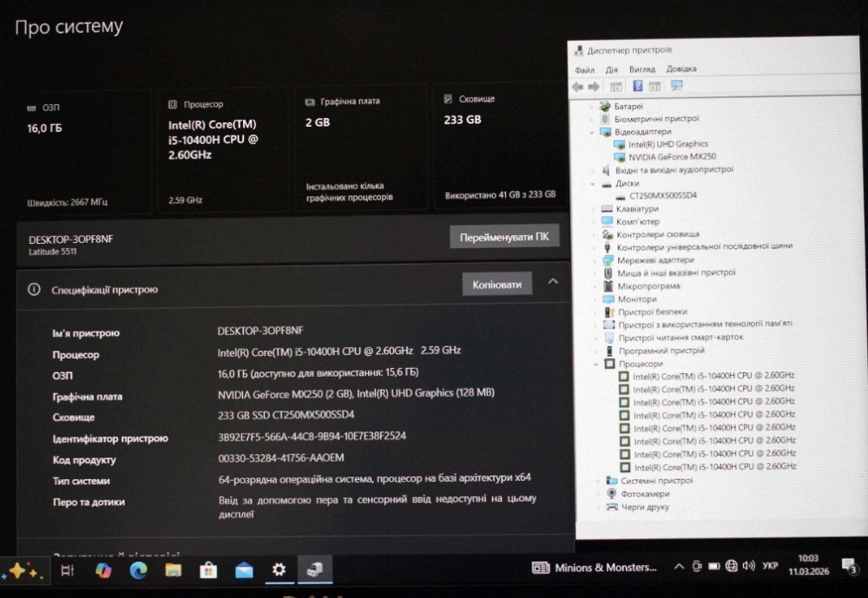
Task: Click the Help question mark icon in Device Manager
Action: [637, 86]
